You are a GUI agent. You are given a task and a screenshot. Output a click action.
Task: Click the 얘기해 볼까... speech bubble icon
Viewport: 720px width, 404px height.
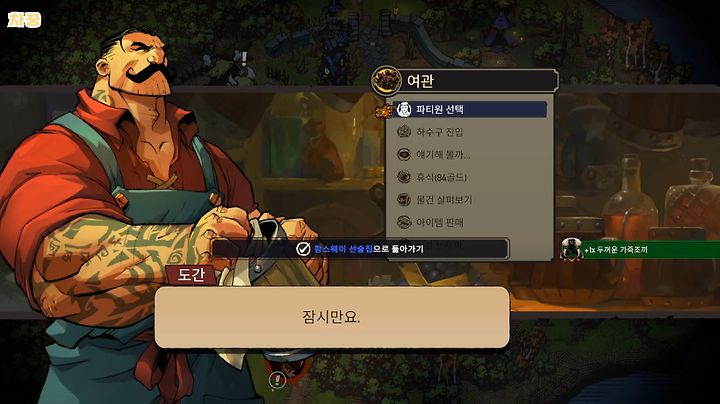click(x=404, y=155)
